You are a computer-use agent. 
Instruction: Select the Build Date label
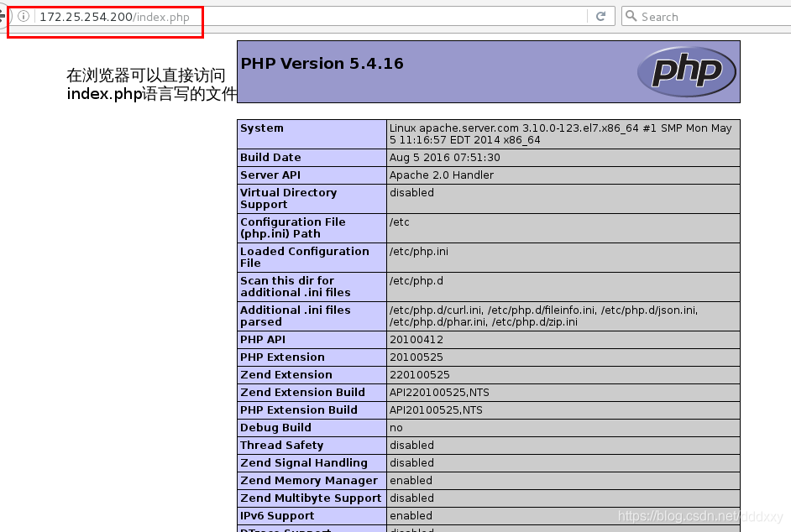[270, 157]
